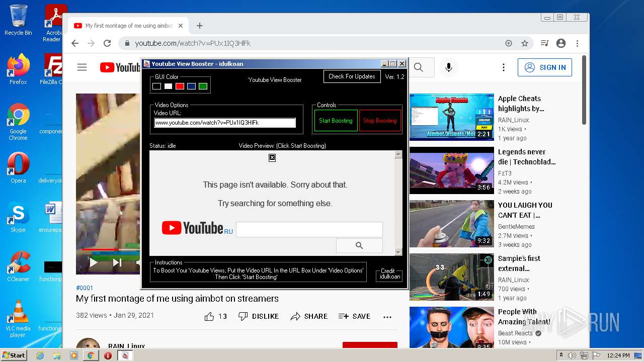The height and width of the screenshot is (362, 644).
Task: Click the zoom plus icon in address bar
Action: click(509, 43)
